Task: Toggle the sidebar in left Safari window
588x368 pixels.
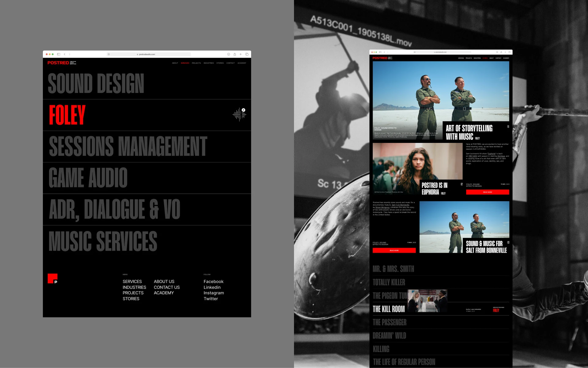Action: point(58,54)
